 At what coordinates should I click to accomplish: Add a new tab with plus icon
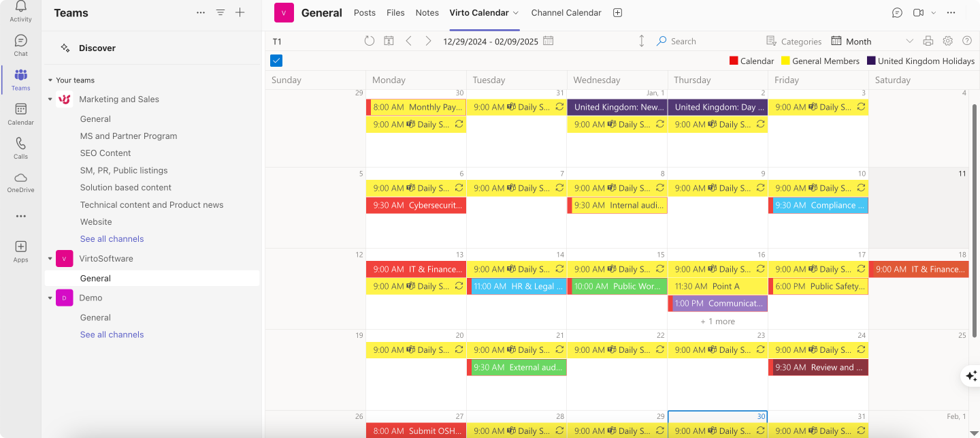(x=617, y=13)
